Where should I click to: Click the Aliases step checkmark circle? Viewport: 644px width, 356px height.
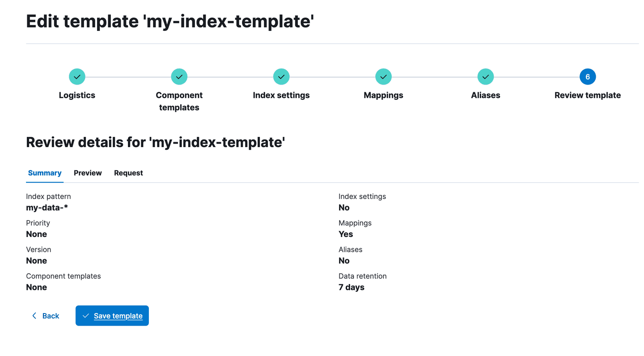coord(485,77)
